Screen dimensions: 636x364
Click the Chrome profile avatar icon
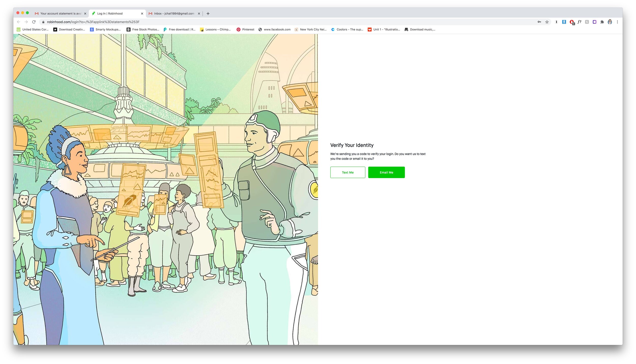(x=610, y=22)
